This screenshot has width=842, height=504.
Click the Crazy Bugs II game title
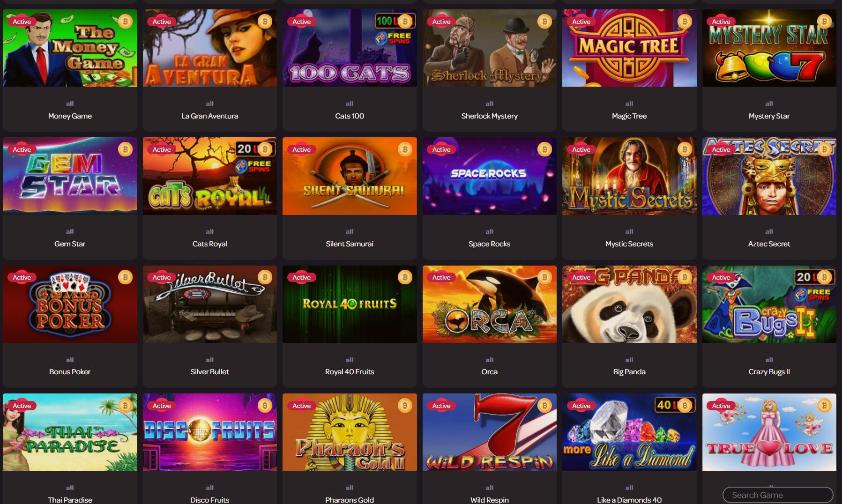769,372
